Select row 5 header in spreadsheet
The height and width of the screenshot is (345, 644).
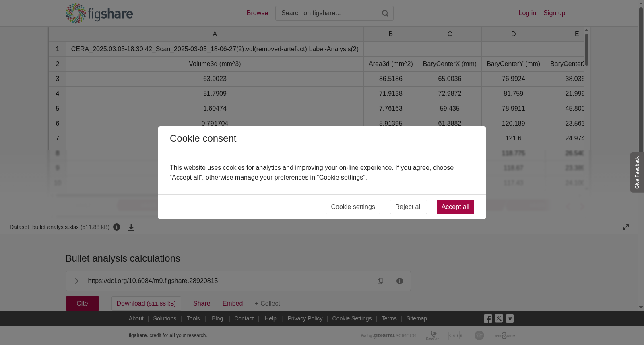click(x=58, y=109)
